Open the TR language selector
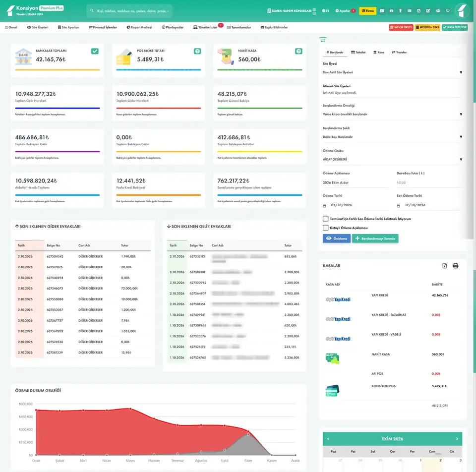This screenshot has width=476, height=472. click(325, 10)
